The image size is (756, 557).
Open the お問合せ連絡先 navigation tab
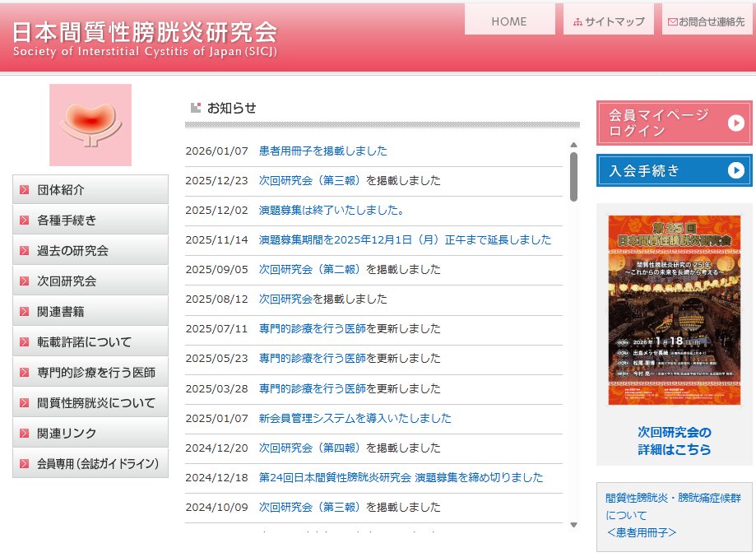[x=707, y=19]
